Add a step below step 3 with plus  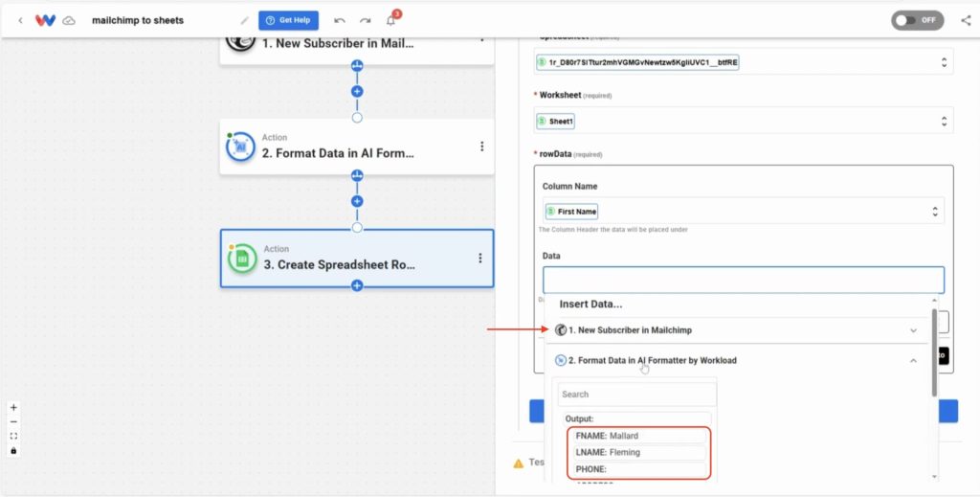point(357,285)
